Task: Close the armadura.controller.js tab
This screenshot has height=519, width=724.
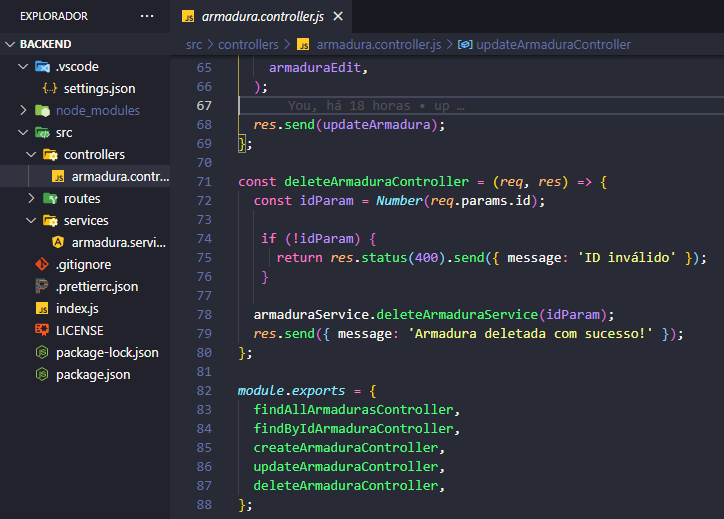Action: tap(338, 16)
